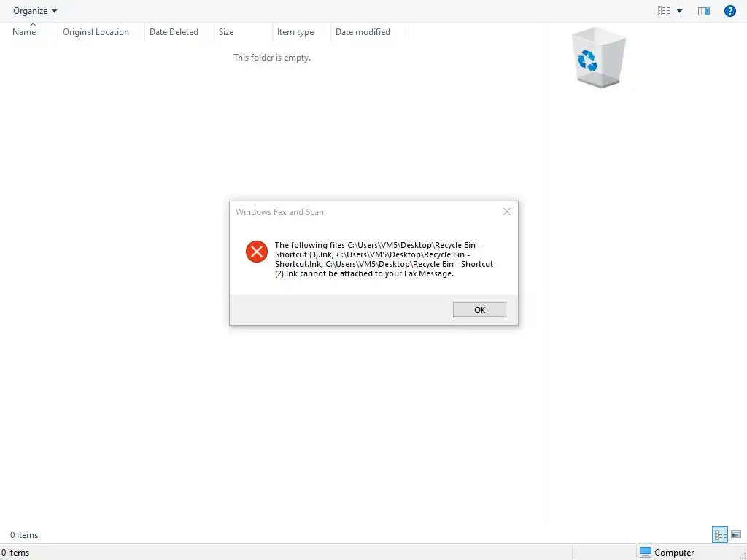Image resolution: width=747 pixels, height=560 pixels.
Task: Click the change view layout icon
Action: (664, 11)
